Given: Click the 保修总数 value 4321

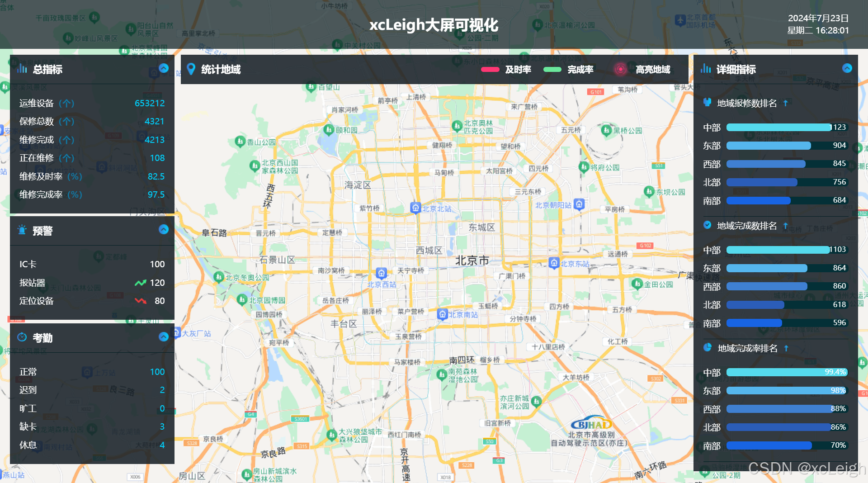Looking at the screenshot, I should click(x=155, y=121).
